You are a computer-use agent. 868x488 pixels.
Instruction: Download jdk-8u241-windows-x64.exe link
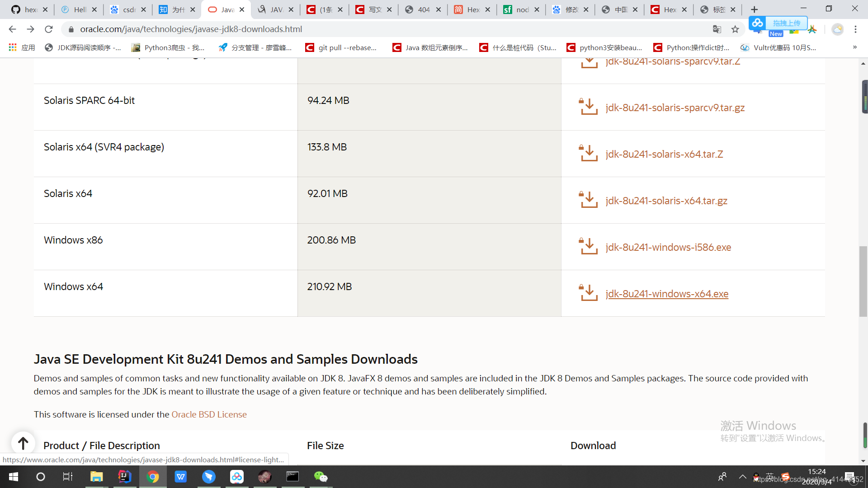pyautogui.click(x=667, y=294)
